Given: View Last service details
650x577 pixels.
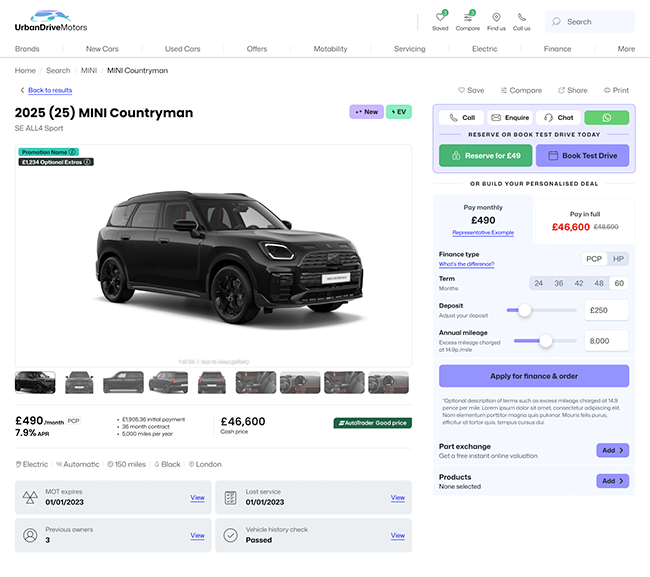Looking at the screenshot, I should (398, 497).
